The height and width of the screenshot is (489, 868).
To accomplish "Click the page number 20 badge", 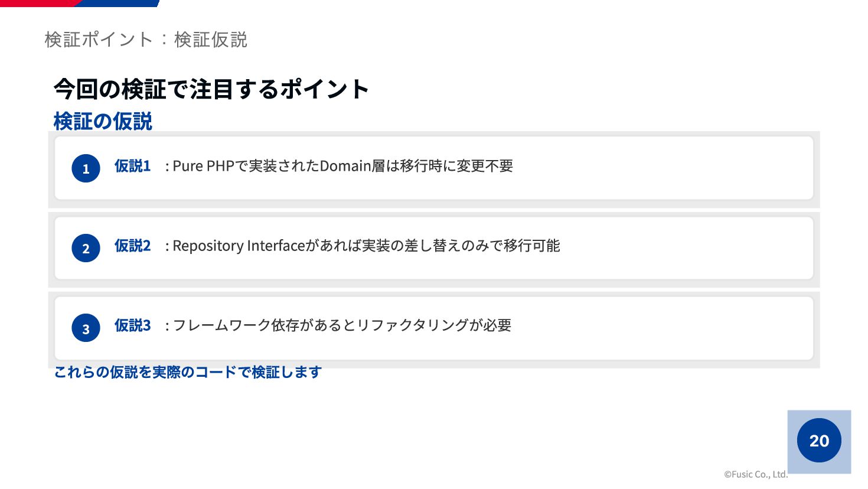I will tap(819, 441).
